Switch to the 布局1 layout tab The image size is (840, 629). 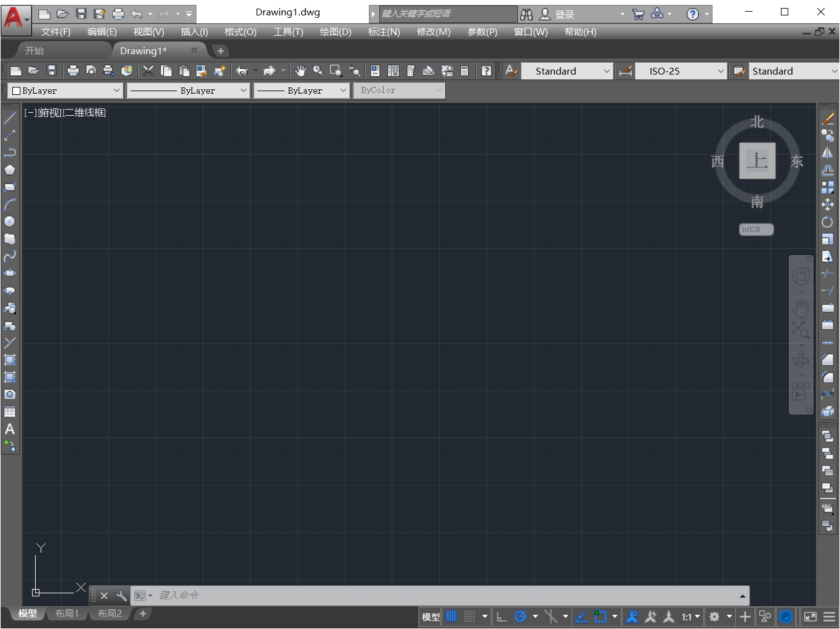[67, 614]
